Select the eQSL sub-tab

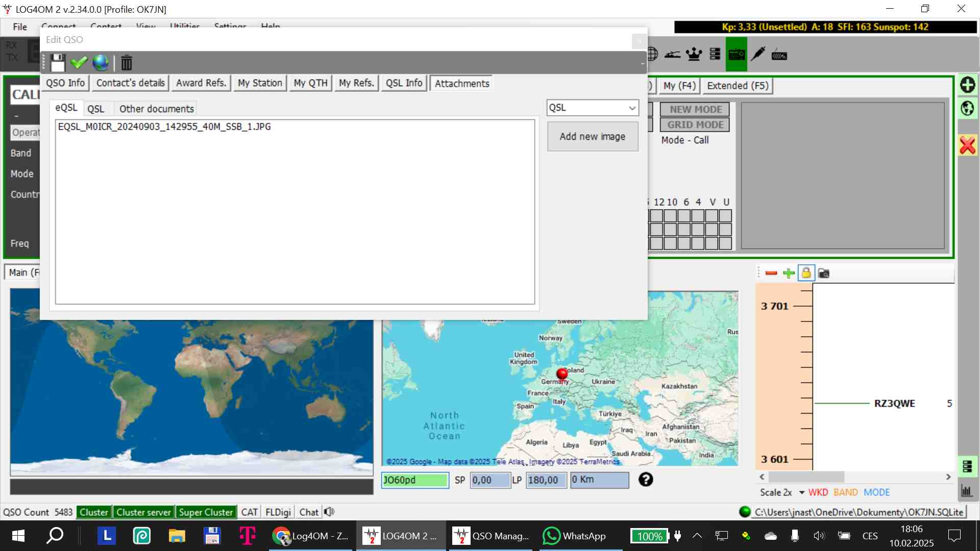click(x=66, y=108)
